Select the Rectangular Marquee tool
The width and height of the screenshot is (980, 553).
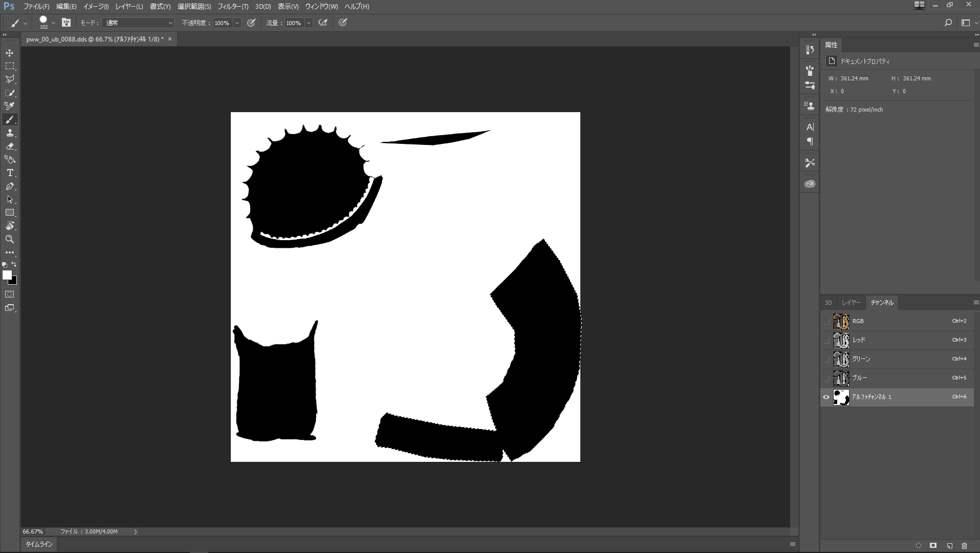(x=10, y=66)
